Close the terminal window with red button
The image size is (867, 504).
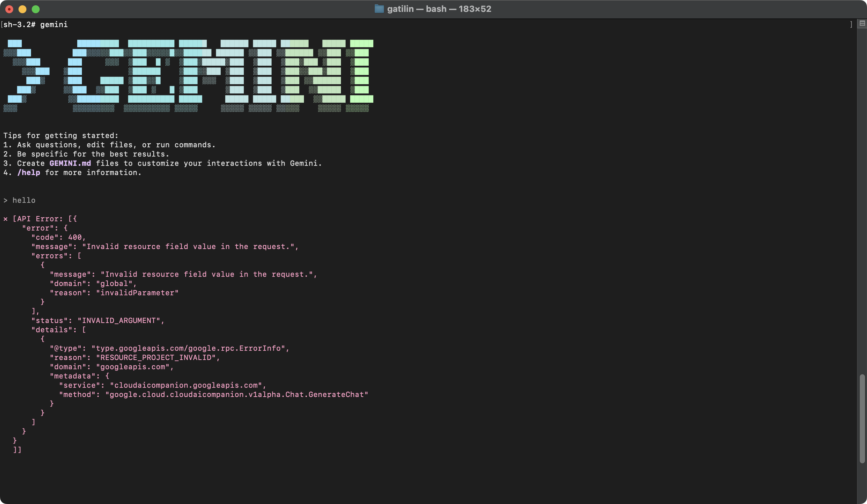[9, 9]
